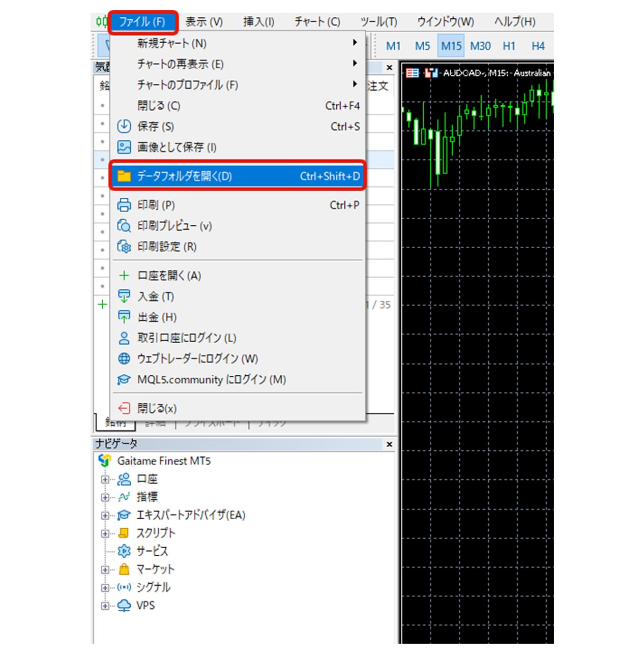Open the ツール(T) menu

pyautogui.click(x=378, y=22)
